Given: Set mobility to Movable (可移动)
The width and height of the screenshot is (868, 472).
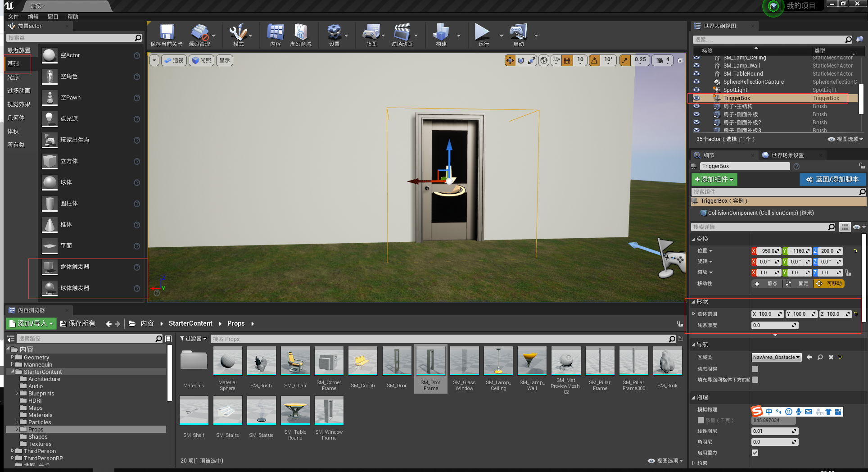Looking at the screenshot, I should (x=829, y=283).
